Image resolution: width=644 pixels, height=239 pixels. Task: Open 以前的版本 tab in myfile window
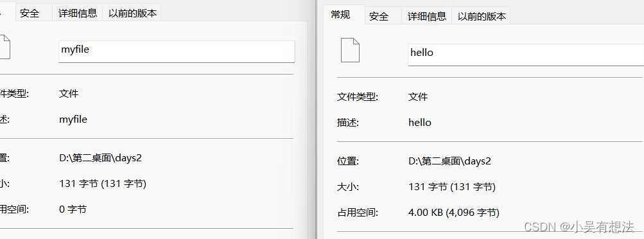(x=132, y=13)
